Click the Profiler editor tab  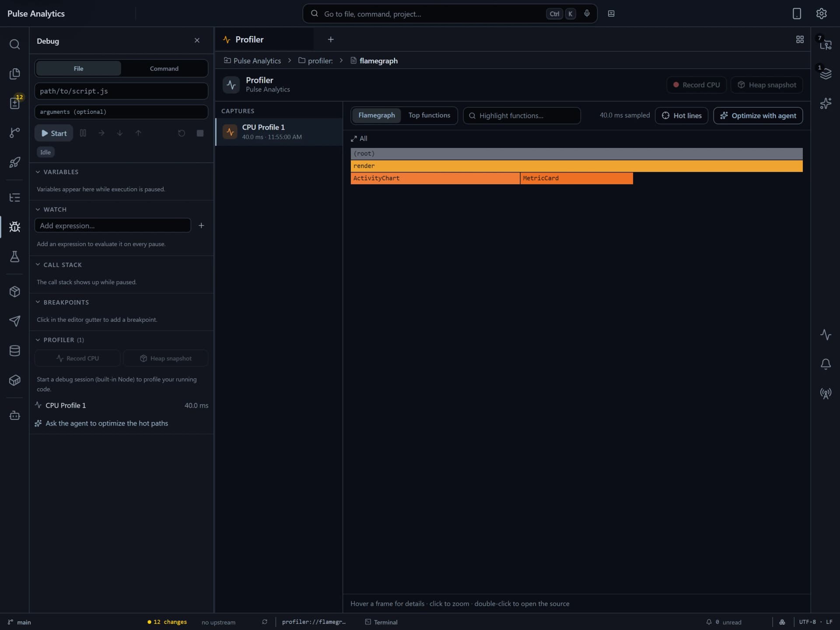[264, 39]
